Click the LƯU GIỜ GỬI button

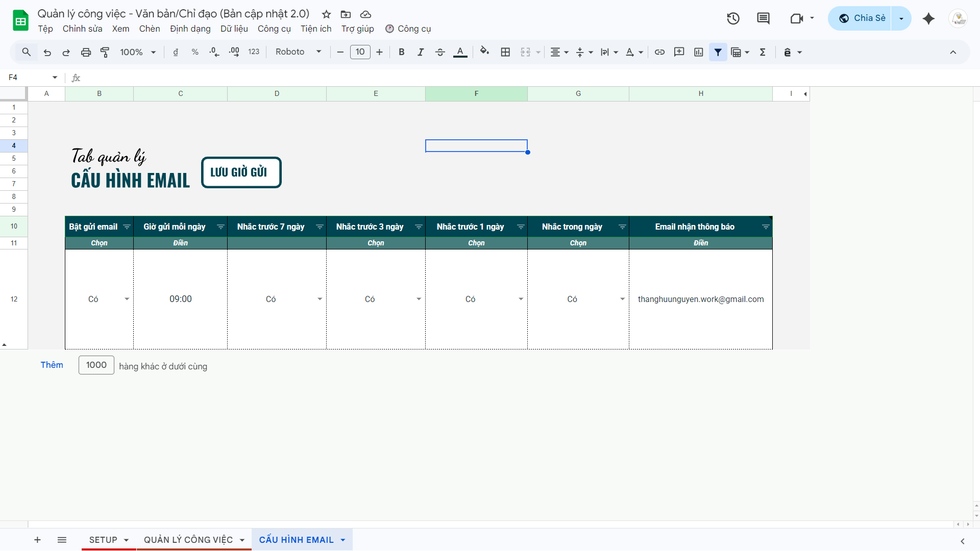click(241, 172)
